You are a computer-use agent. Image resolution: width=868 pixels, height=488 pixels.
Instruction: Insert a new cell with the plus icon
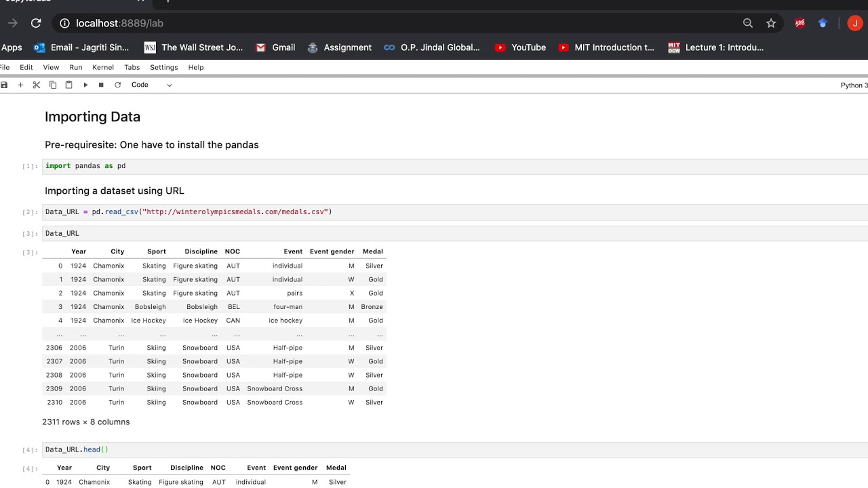pyautogui.click(x=20, y=85)
